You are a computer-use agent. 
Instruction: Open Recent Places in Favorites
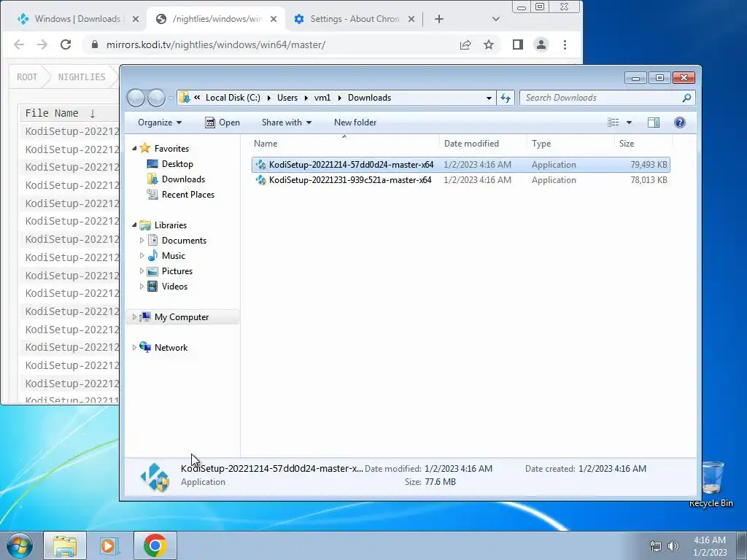187,194
